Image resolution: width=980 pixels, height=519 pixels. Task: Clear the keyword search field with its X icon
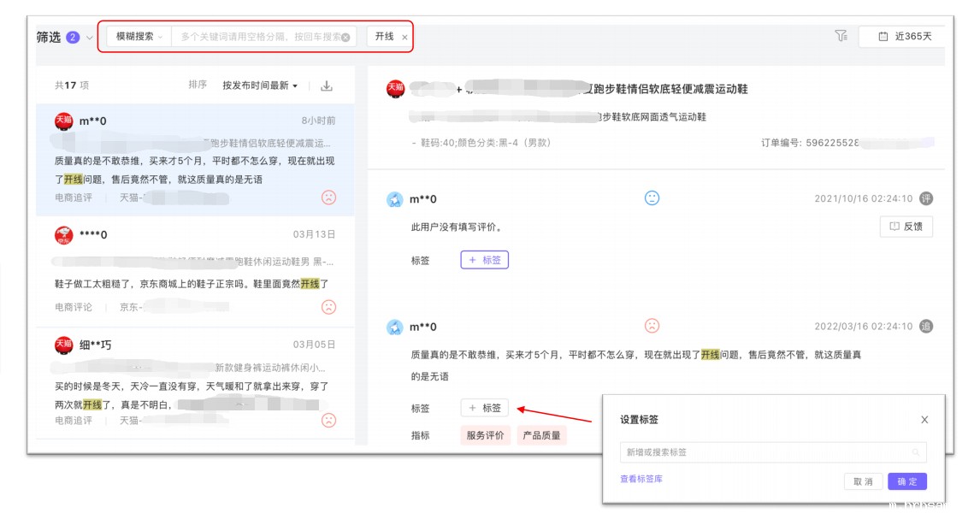[x=345, y=37]
